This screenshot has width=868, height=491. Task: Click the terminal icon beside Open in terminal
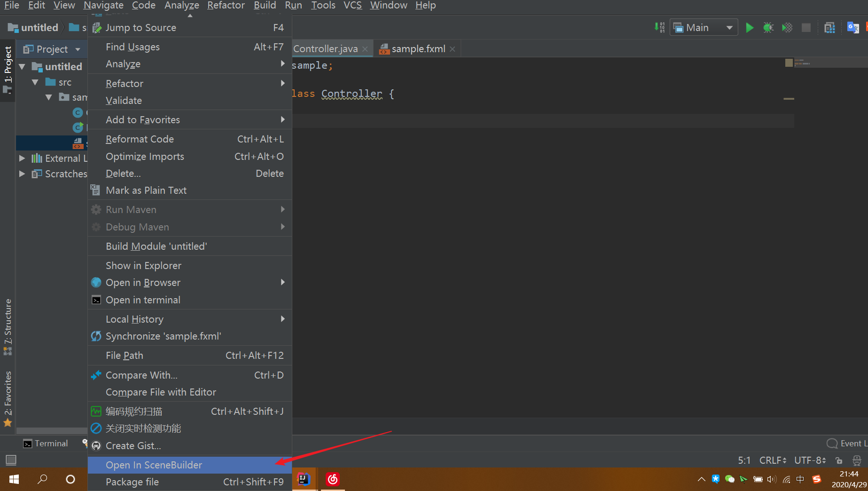point(96,300)
